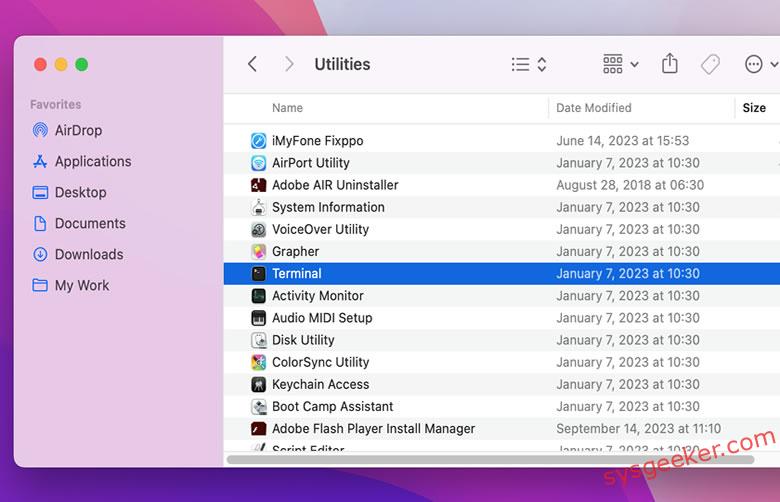Open AirDrop in the sidebar

click(x=78, y=130)
